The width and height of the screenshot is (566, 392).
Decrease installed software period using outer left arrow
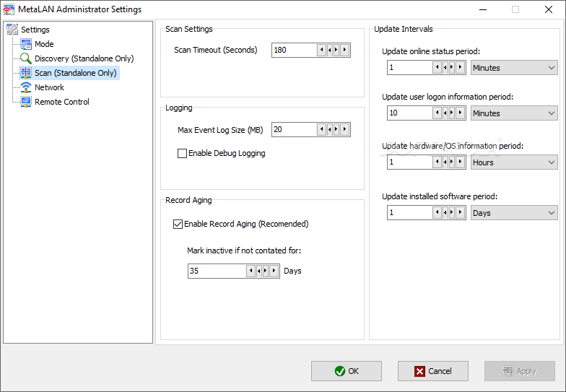[x=437, y=212]
